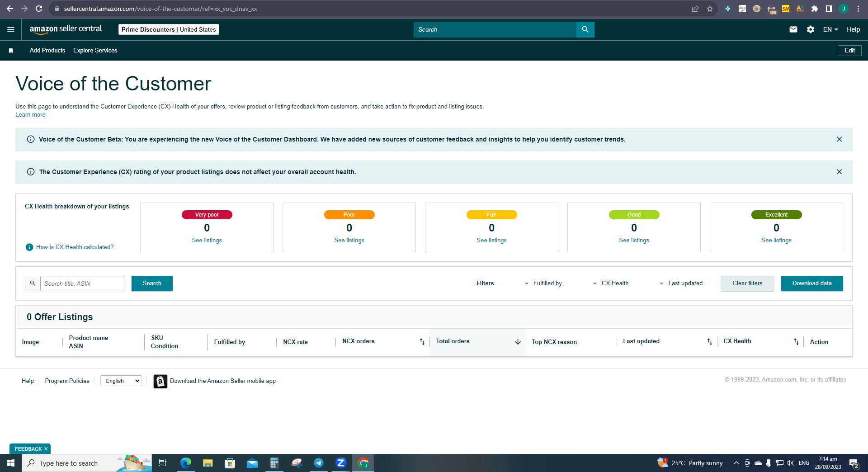The height and width of the screenshot is (472, 868).
Task: Expand the Last updated filter
Action: 681,283
